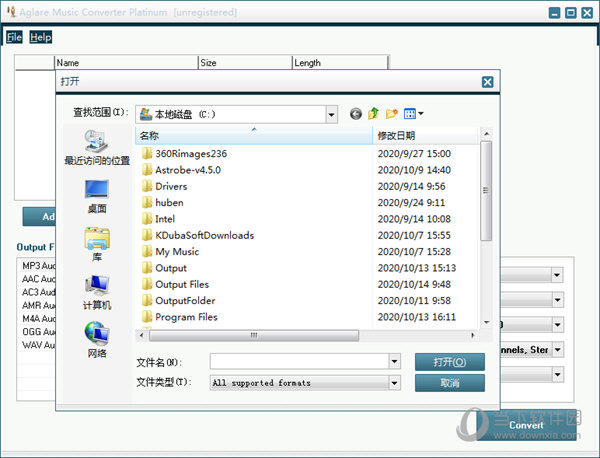600x458 pixels.
Task: Click the Program Files folder icon
Action: coord(147,317)
